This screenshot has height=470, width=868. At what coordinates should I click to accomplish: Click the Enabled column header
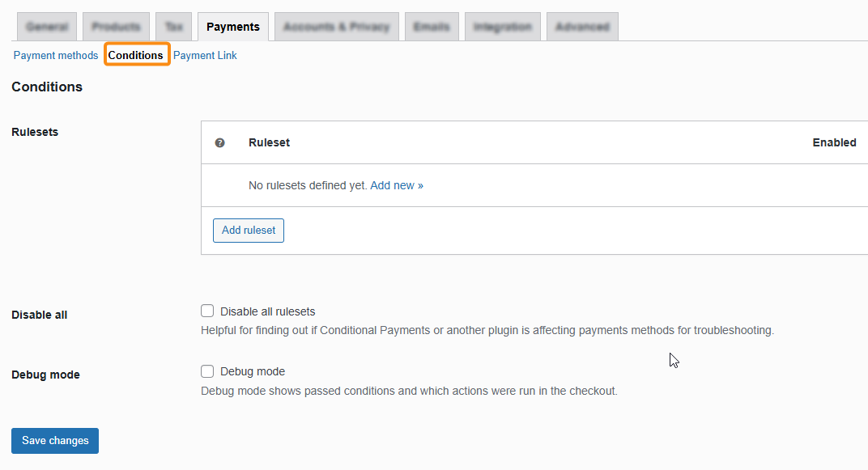click(834, 142)
